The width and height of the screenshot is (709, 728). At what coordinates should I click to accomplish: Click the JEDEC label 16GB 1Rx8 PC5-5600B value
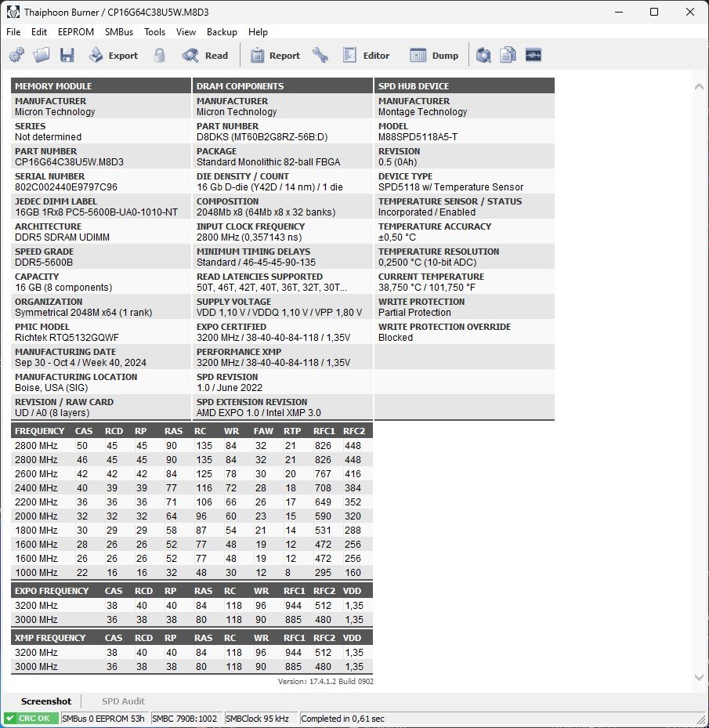click(96, 212)
